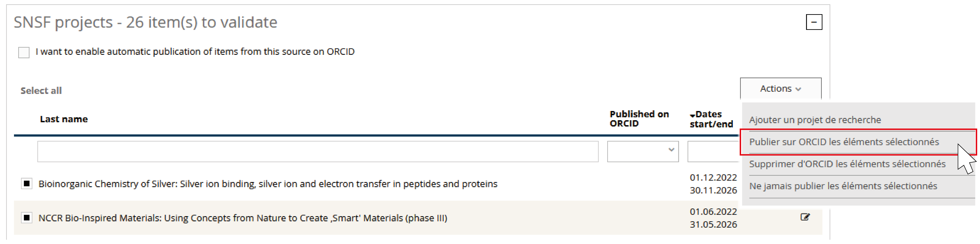Open the Actions dropdown
980x244 pixels.
point(781,89)
